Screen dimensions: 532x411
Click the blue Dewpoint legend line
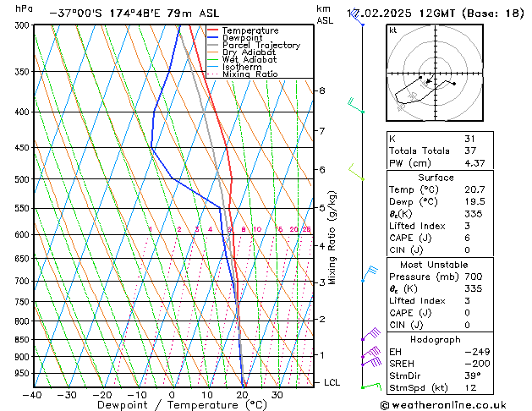click(x=213, y=37)
